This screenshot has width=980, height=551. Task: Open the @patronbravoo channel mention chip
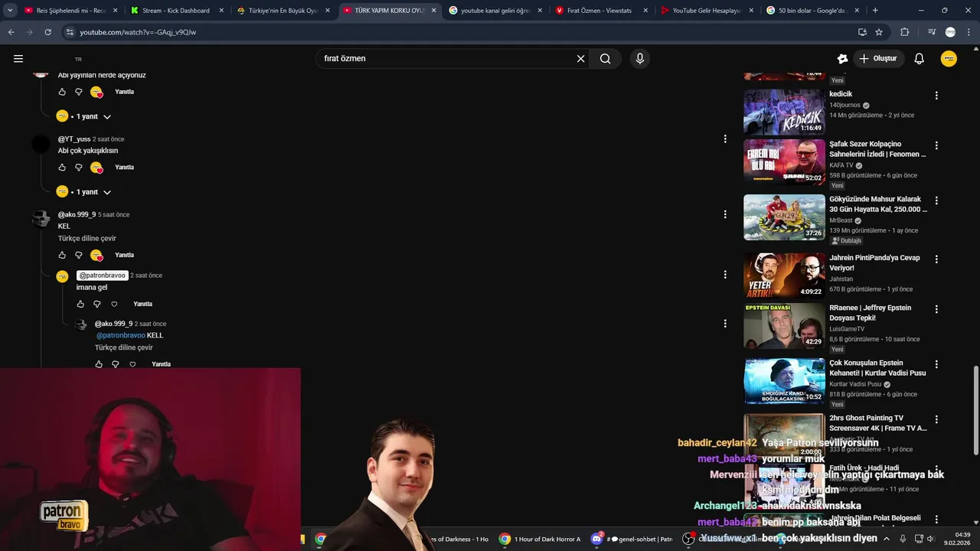pos(103,275)
